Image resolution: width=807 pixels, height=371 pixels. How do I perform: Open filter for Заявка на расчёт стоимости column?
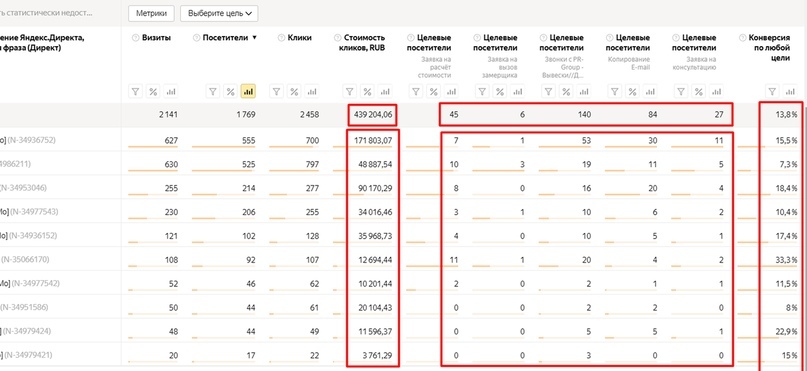click(x=416, y=92)
